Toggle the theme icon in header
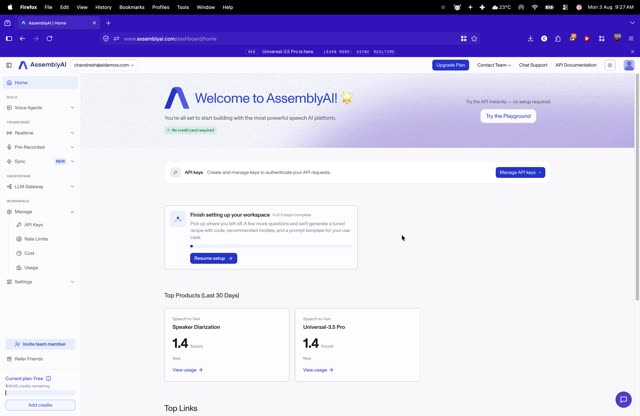This screenshot has width=640, height=416. tap(610, 65)
